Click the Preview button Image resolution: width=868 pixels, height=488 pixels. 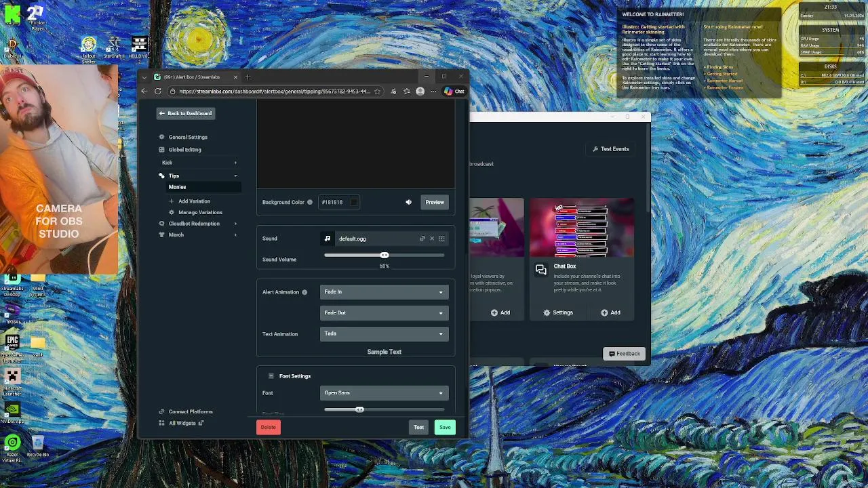coord(435,202)
